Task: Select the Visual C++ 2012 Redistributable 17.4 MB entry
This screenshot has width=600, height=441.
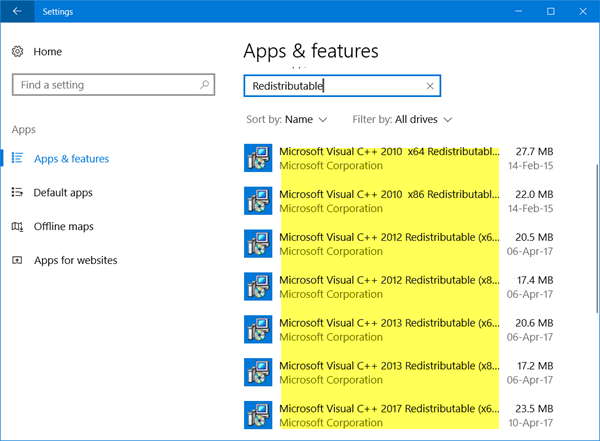Action: (x=389, y=287)
